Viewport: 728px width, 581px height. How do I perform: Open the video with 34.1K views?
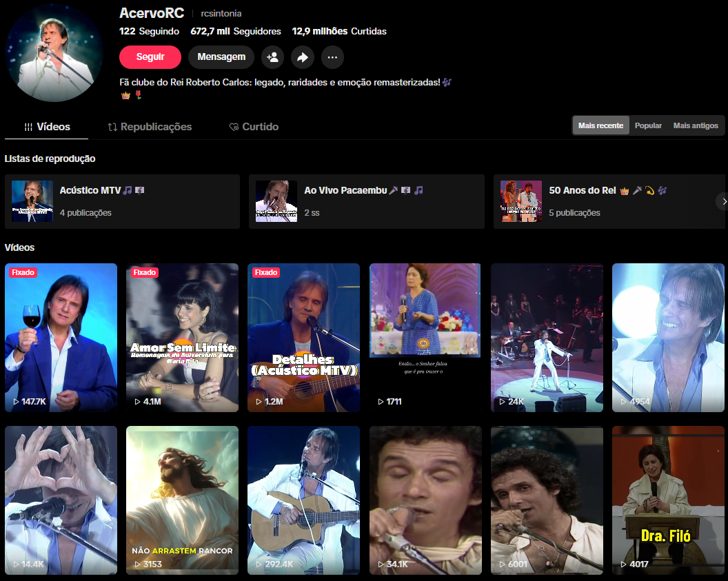425,500
